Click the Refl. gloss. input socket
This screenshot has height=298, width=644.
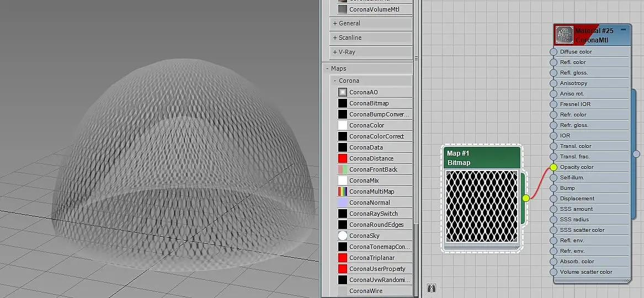[553, 73]
